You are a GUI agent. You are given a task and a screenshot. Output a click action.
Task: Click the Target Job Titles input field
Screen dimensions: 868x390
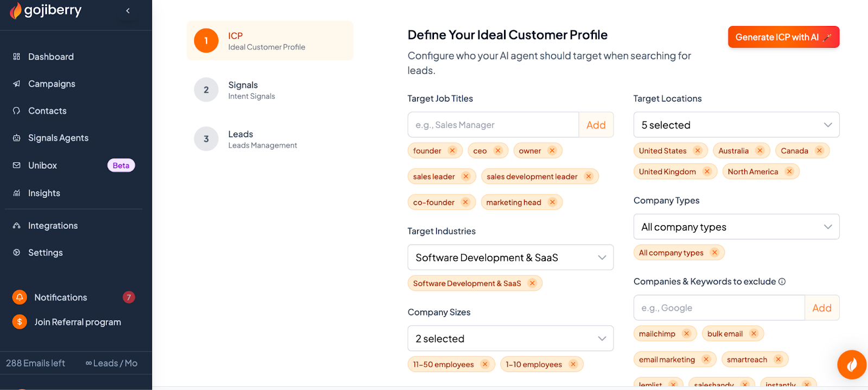[x=493, y=125]
